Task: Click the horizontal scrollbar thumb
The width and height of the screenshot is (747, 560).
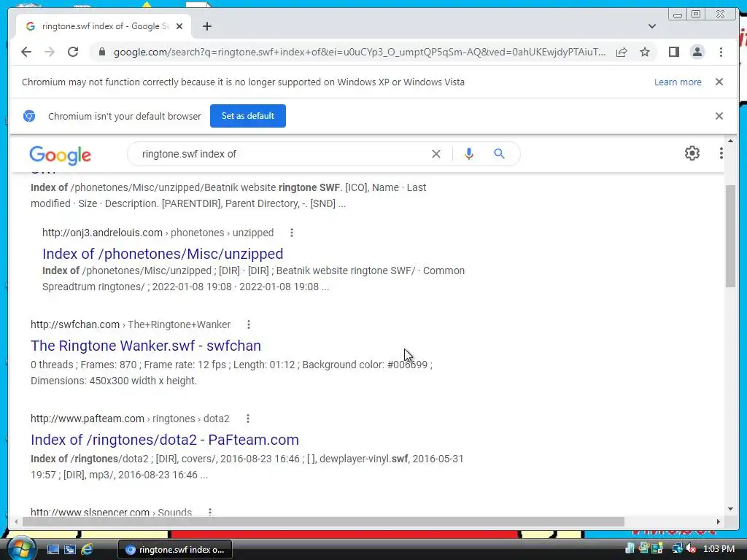Action: (323, 522)
